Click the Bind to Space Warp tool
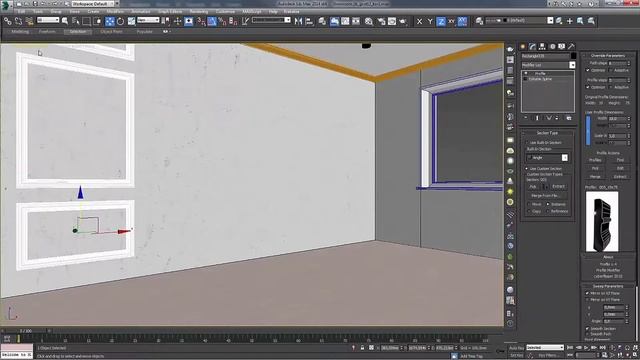This screenshot has width=640, height=360. [29, 21]
